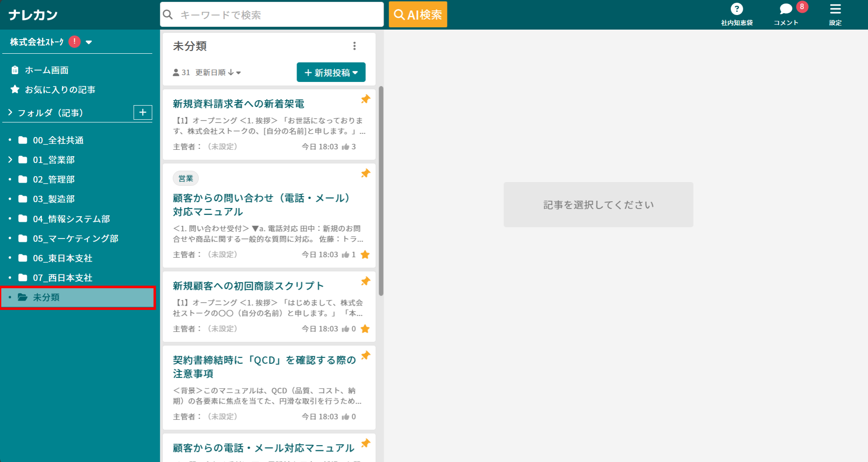Open comments via the コメント icon

pyautogui.click(x=785, y=8)
